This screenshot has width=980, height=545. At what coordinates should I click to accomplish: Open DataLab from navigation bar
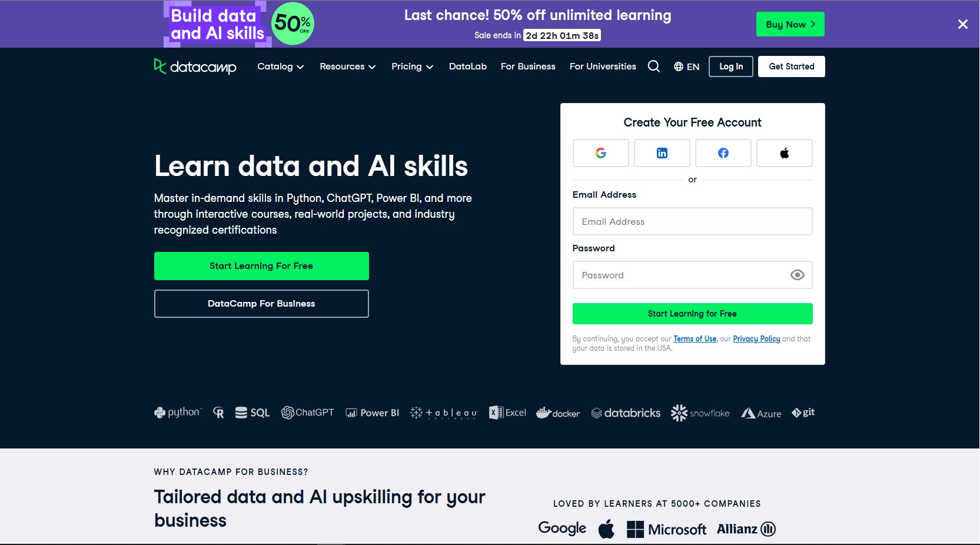pyautogui.click(x=467, y=67)
